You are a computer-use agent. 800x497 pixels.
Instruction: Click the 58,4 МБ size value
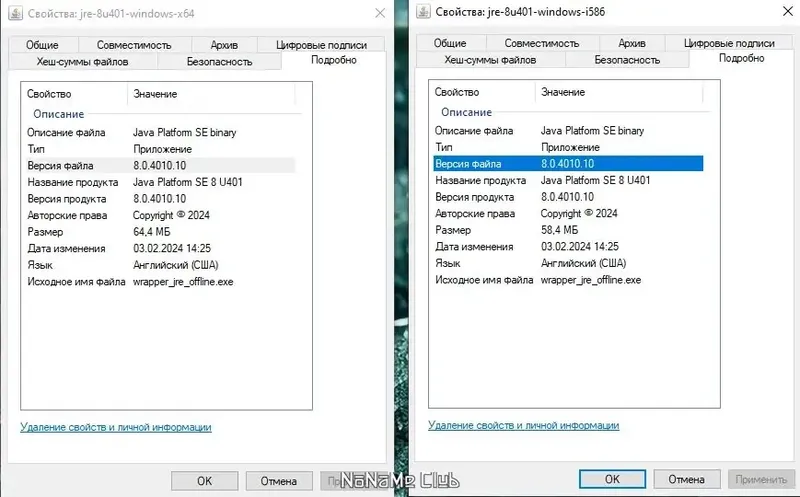559,230
